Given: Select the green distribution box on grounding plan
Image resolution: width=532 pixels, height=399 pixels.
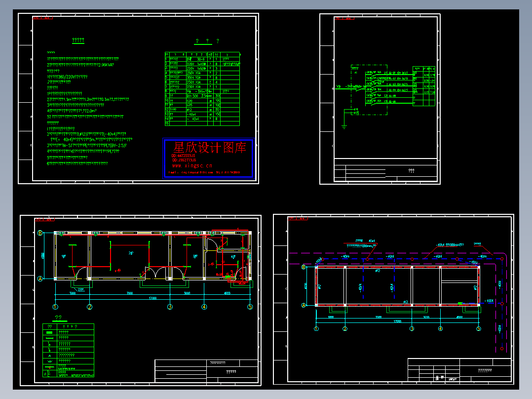Looking at the screenshot, I should point(460,303).
